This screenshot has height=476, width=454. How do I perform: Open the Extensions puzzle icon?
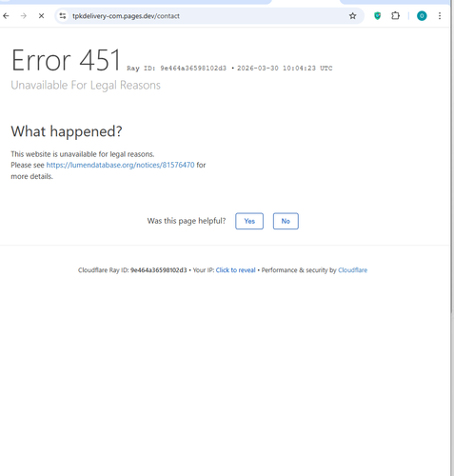(395, 16)
